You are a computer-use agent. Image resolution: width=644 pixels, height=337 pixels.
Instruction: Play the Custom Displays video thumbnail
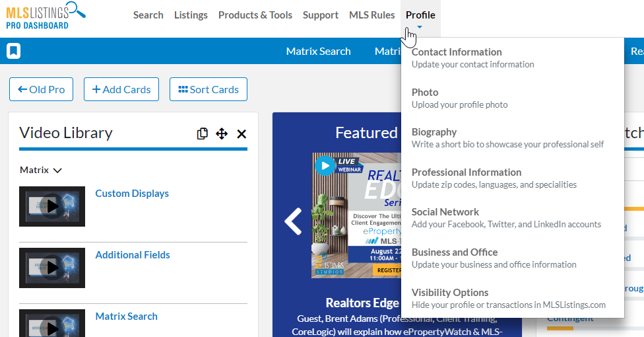click(x=52, y=206)
